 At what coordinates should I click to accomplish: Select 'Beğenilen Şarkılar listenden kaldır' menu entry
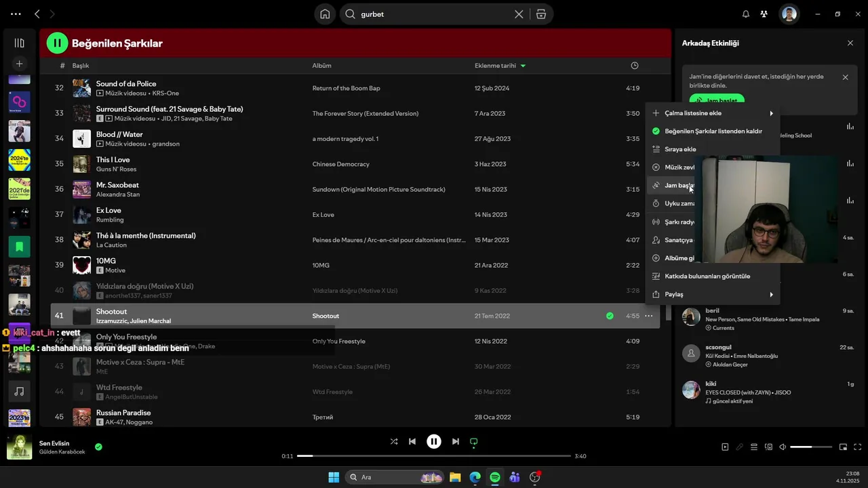click(x=712, y=131)
